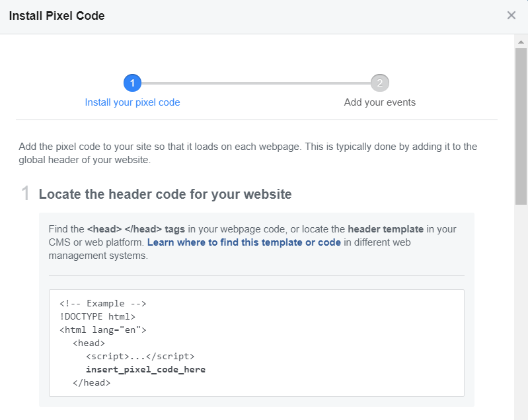Click the '<!-- Example -->' comment line

point(103,304)
